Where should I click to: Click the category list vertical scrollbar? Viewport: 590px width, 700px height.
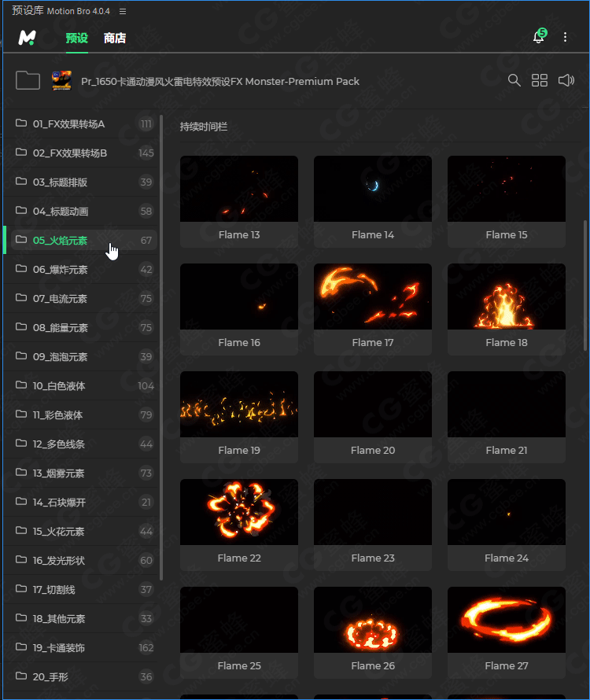click(160, 348)
